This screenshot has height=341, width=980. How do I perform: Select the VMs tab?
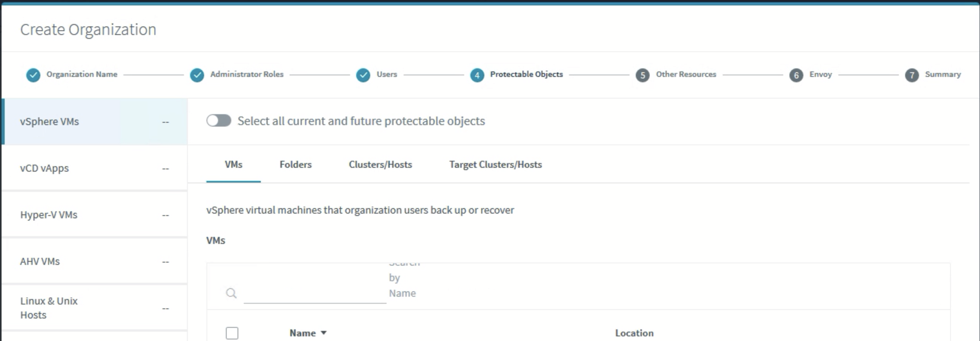click(x=233, y=165)
